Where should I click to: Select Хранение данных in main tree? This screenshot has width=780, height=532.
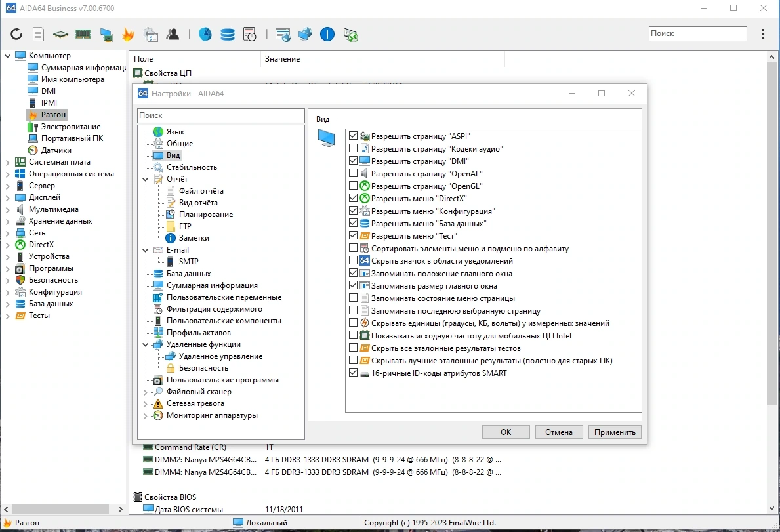pyautogui.click(x=60, y=221)
